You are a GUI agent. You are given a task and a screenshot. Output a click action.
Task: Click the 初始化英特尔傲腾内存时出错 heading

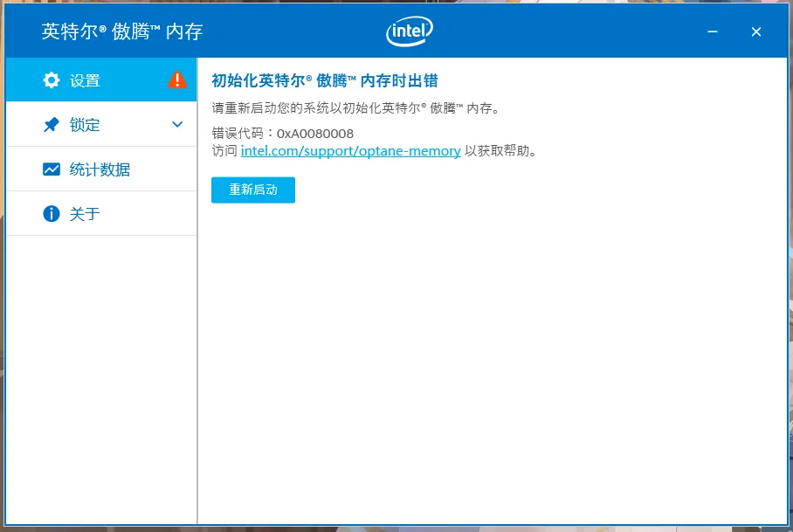[x=325, y=81]
